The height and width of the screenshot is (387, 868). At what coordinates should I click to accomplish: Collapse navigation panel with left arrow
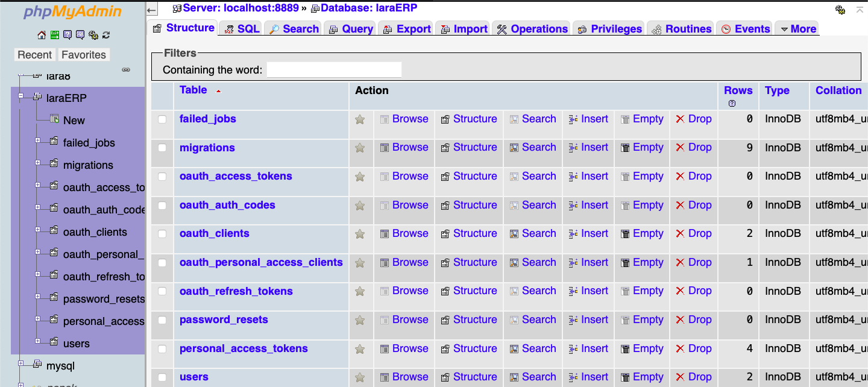[x=153, y=8]
